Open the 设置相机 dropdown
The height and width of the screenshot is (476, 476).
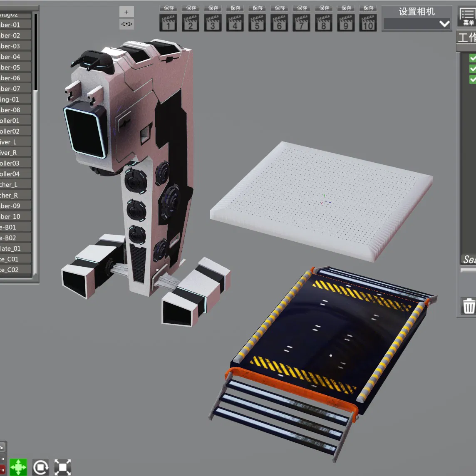point(417,24)
